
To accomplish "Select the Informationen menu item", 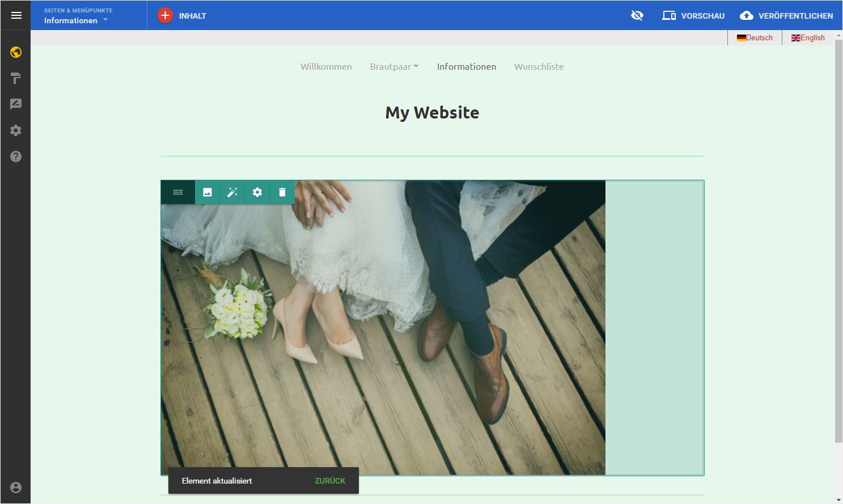I will click(467, 66).
